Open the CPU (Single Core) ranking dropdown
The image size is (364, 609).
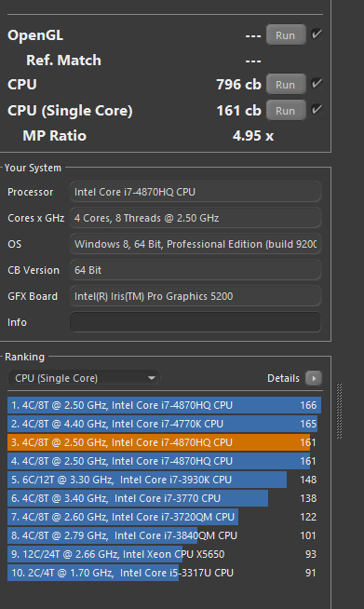point(84,378)
